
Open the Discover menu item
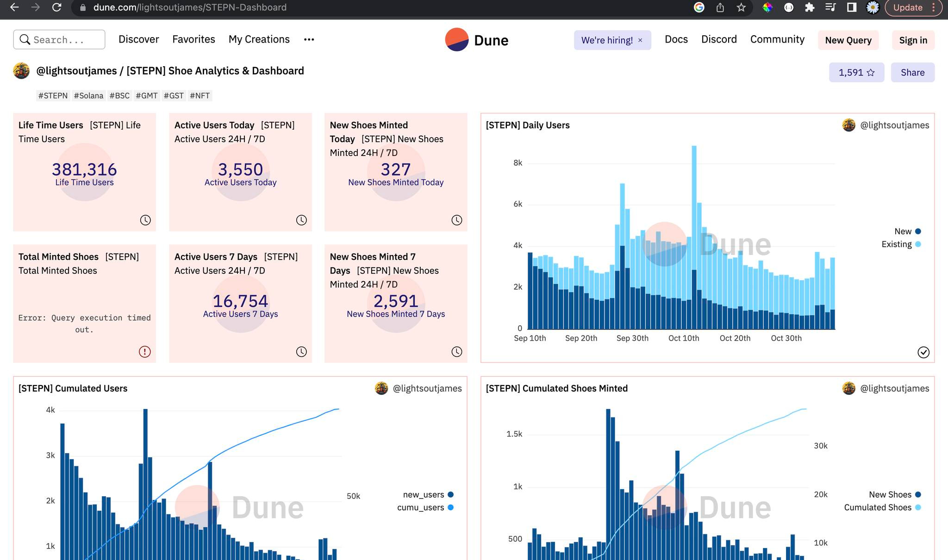(138, 39)
